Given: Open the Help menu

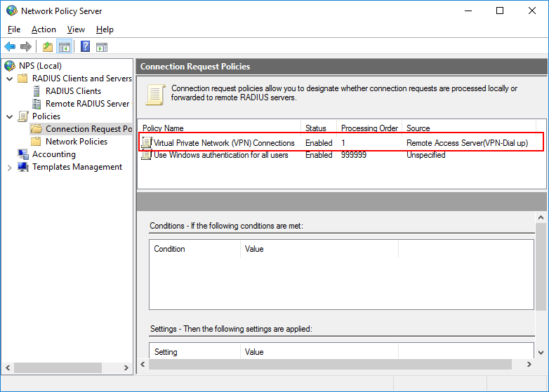Looking at the screenshot, I should [x=105, y=29].
